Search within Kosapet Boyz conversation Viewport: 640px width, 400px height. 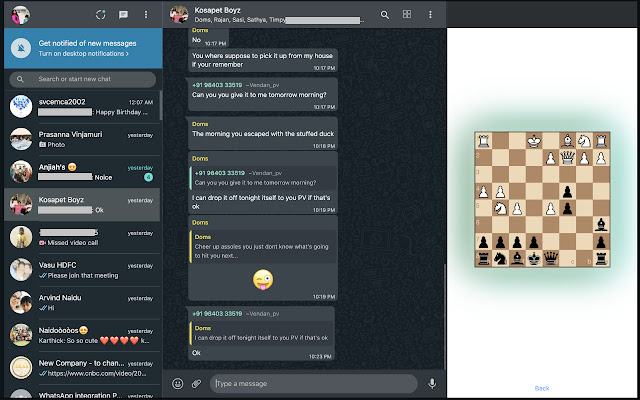[384, 15]
